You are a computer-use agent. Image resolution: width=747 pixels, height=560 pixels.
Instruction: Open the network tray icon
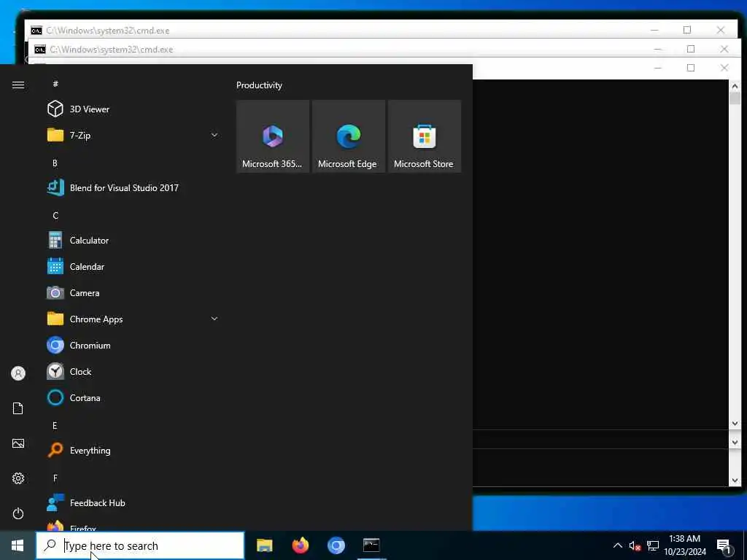click(x=653, y=545)
